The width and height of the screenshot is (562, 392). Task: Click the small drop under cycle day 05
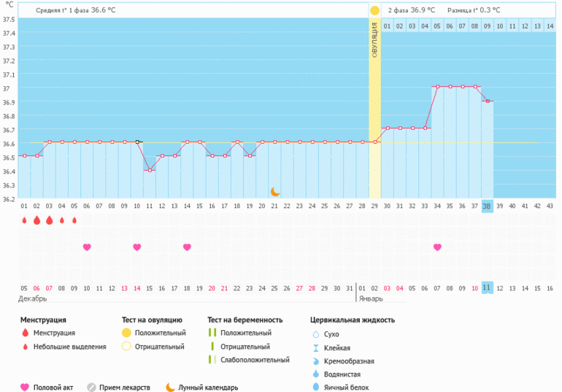pyautogui.click(x=74, y=220)
